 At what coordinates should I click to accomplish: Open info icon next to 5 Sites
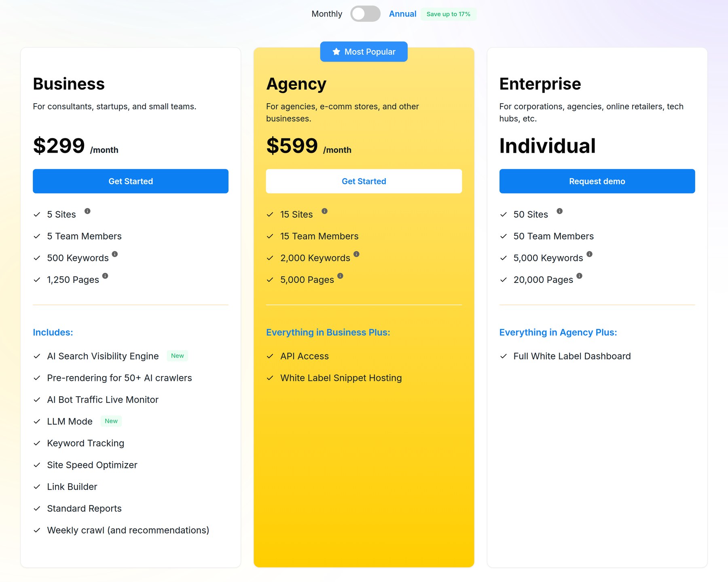[x=87, y=211]
